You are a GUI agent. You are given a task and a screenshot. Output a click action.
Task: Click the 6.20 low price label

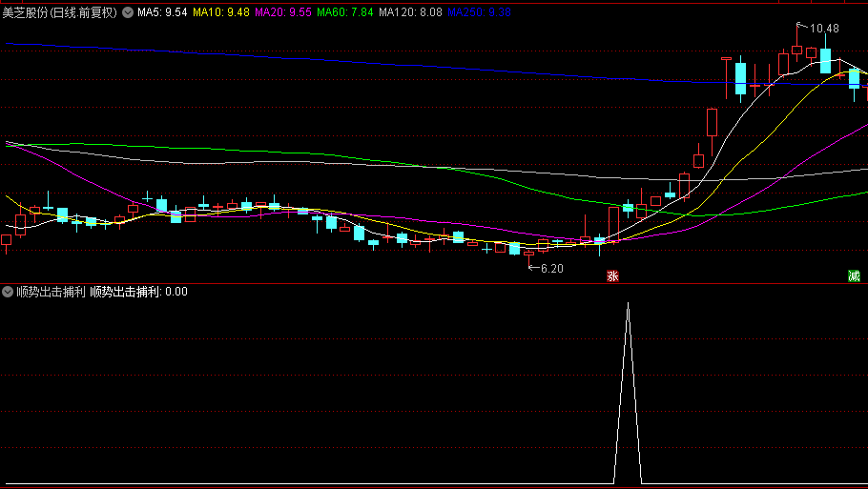[x=552, y=268]
